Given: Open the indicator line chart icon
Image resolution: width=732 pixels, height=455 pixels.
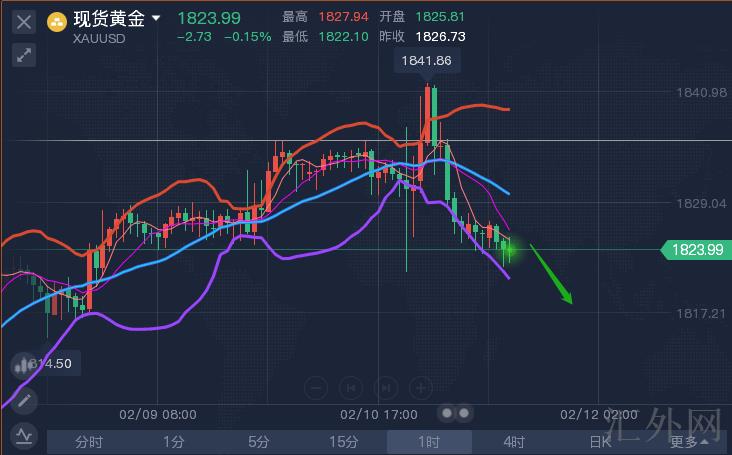Looking at the screenshot, I should pyautogui.click(x=24, y=436).
